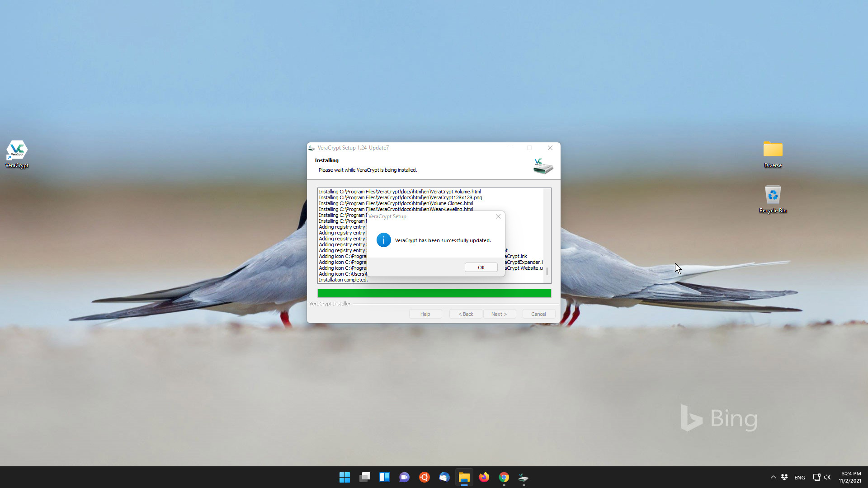Click OK in the VeraCrypt Setup dialog

coord(481,267)
